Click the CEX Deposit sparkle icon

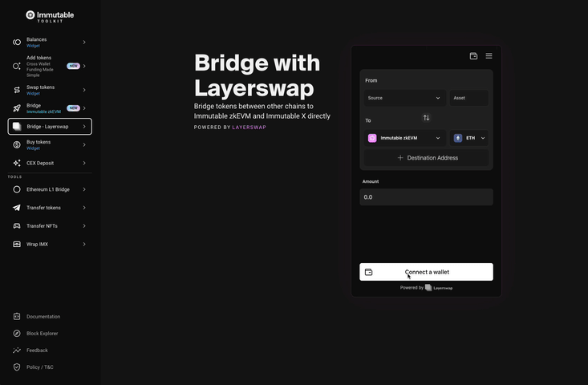pos(17,163)
